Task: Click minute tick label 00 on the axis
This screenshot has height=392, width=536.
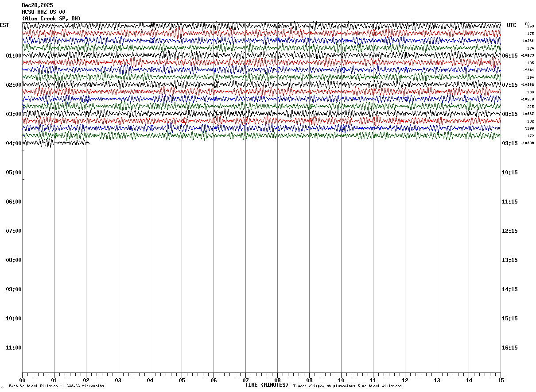Action: click(x=22, y=380)
